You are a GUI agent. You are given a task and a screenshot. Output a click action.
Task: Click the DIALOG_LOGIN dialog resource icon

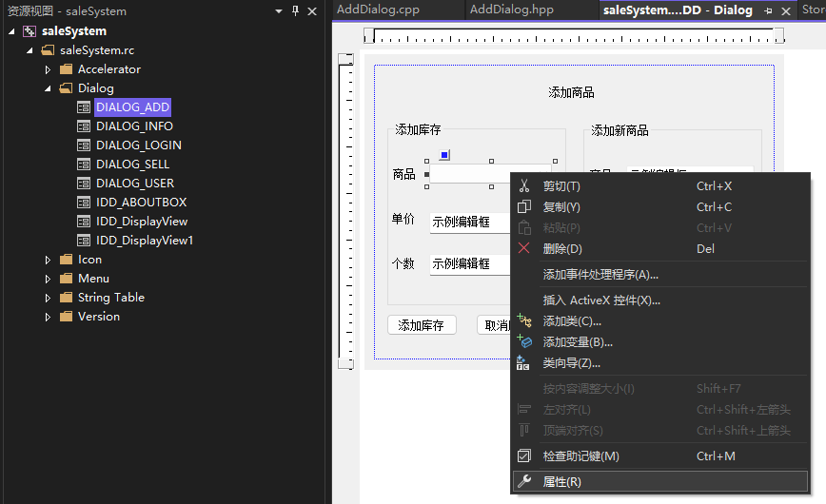[x=84, y=145]
